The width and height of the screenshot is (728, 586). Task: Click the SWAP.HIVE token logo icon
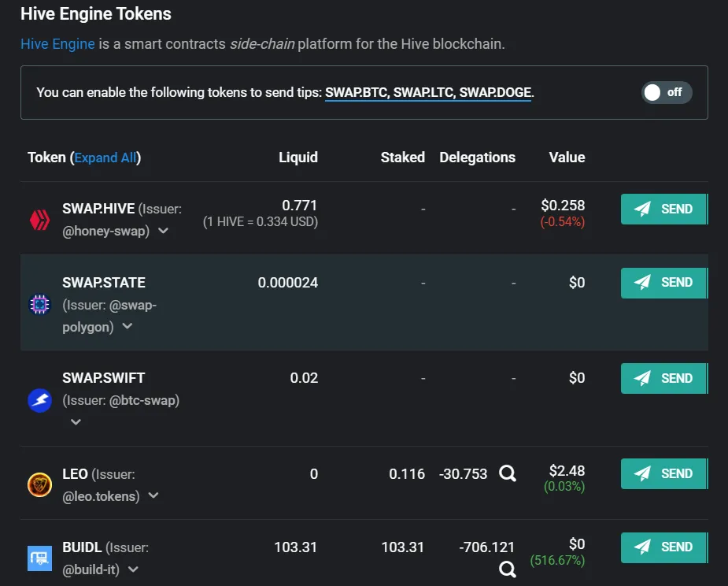coord(39,220)
